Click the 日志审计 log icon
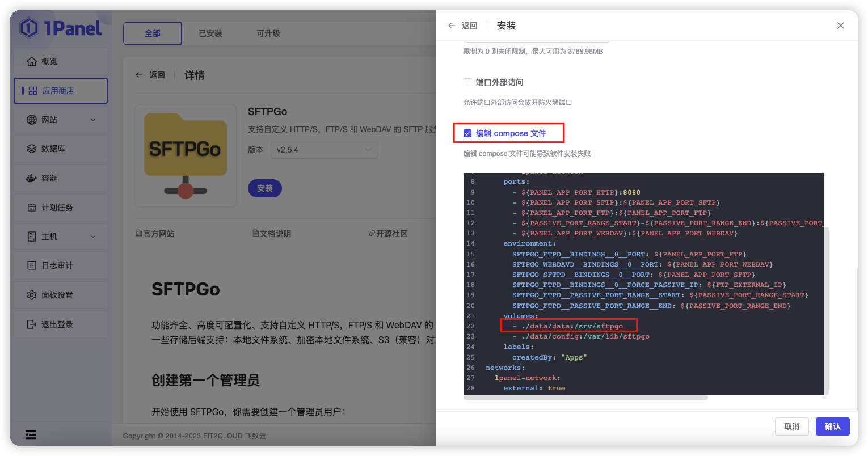The image size is (868, 456). (x=32, y=265)
